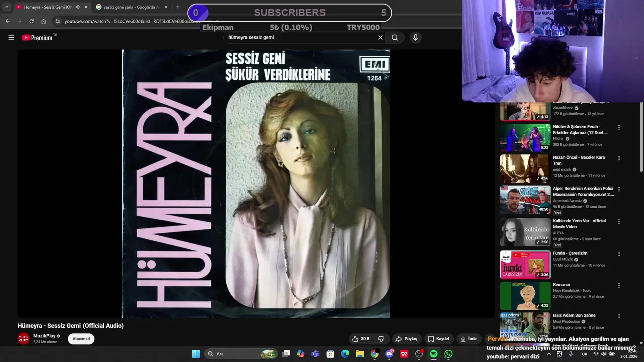644x362 pixels.
Task: Open options menu for Nilüfer & Şebnem Ferah video
Action: tap(619, 127)
